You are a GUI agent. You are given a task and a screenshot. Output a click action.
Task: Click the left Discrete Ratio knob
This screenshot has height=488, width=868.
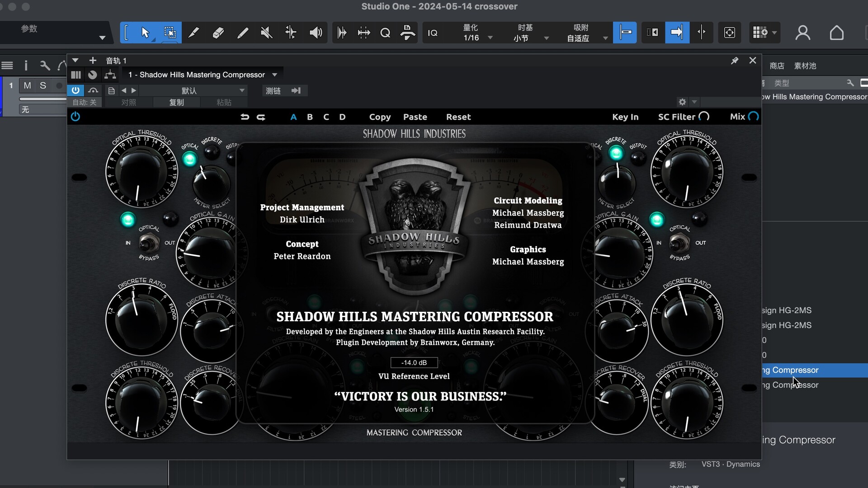click(141, 320)
